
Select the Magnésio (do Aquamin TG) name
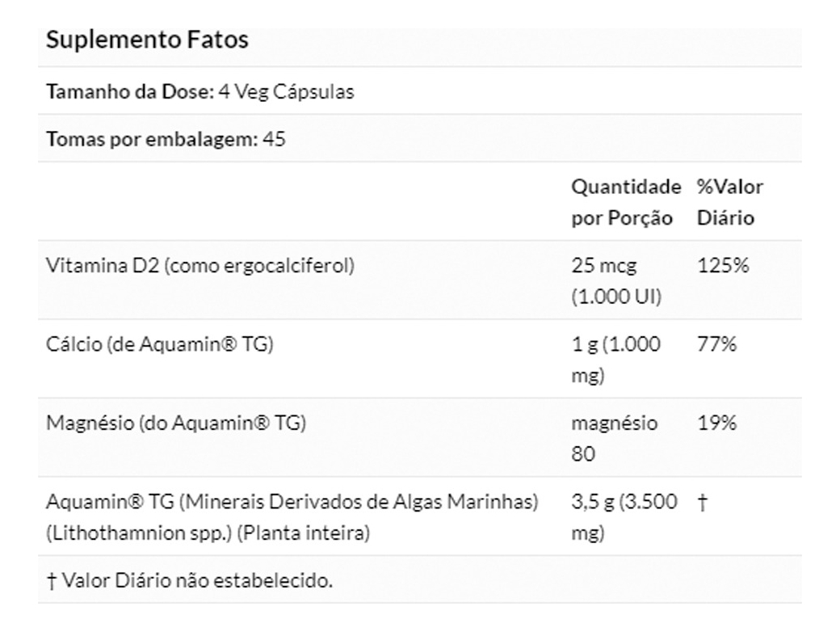(176, 423)
